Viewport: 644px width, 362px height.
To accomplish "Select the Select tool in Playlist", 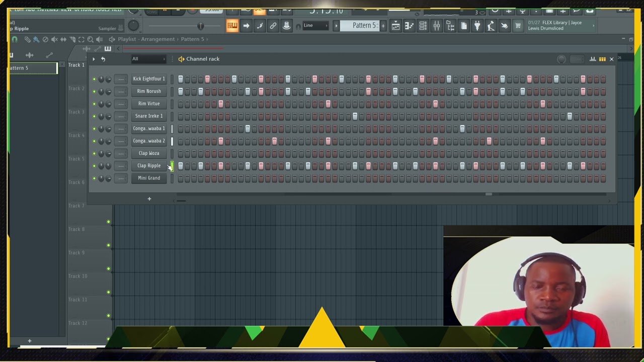I will (82, 39).
